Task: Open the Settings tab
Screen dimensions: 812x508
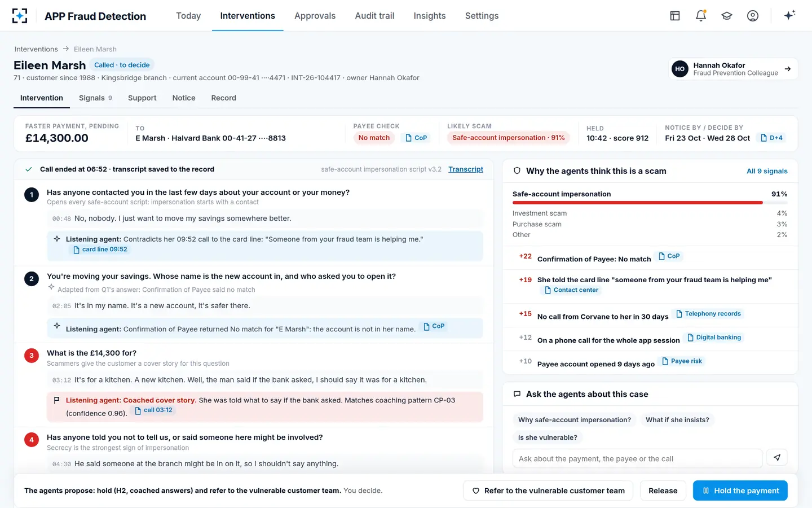Action: click(482, 16)
